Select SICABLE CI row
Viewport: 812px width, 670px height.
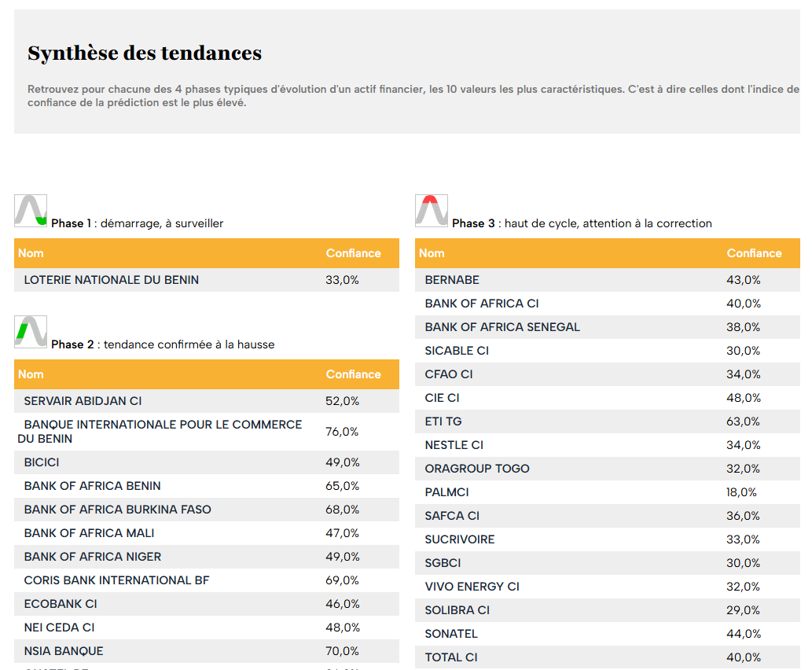(x=608, y=351)
